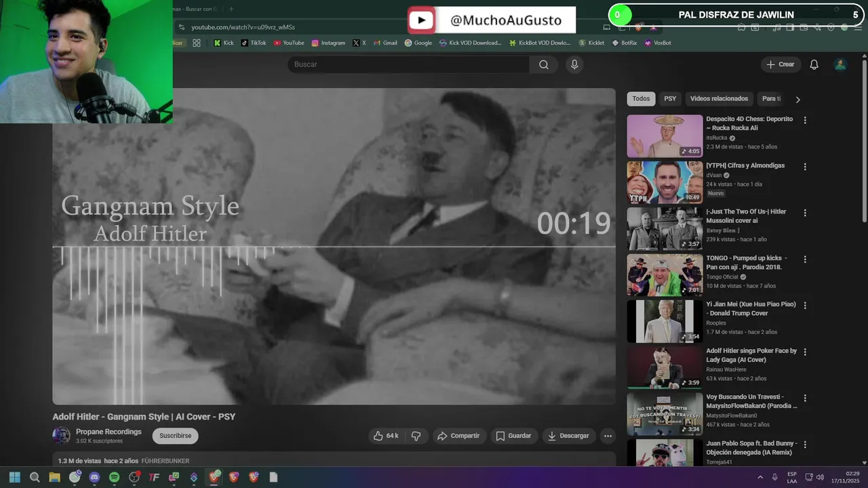Open the Gmail bookmark
The width and height of the screenshot is (868, 488).
pyautogui.click(x=385, y=43)
